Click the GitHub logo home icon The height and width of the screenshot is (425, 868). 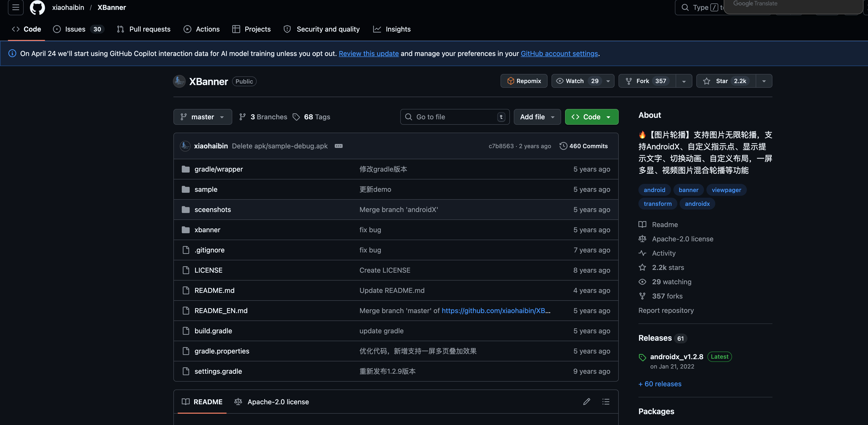[x=37, y=7]
